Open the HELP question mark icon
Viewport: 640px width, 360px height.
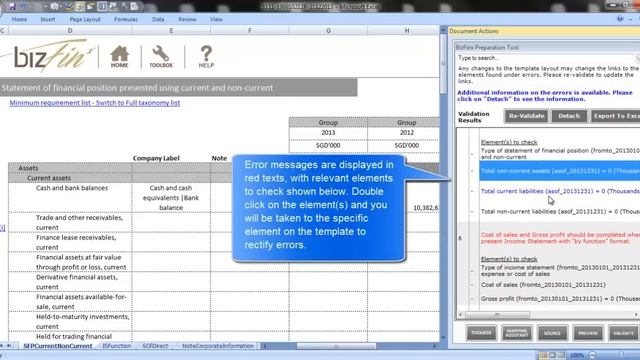click(x=206, y=56)
